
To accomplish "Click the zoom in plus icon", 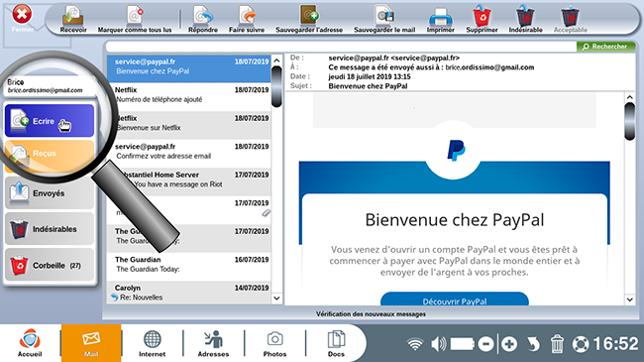I will coord(509,344).
